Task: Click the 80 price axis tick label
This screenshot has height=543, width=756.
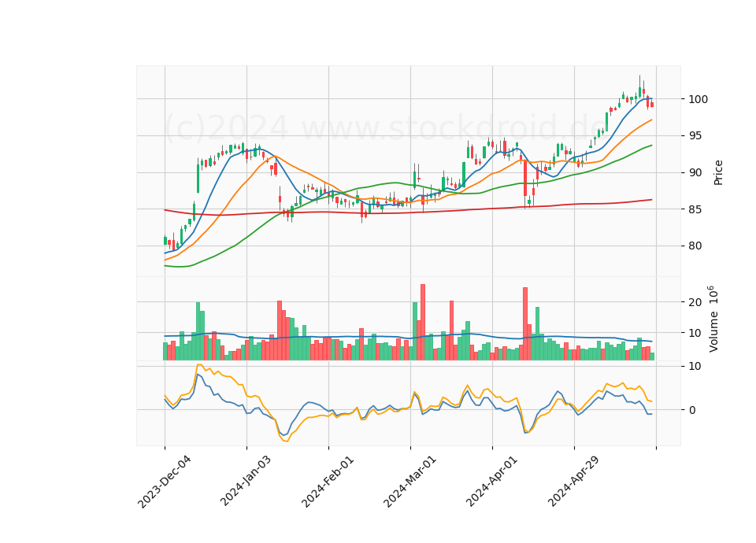Action: (x=695, y=246)
